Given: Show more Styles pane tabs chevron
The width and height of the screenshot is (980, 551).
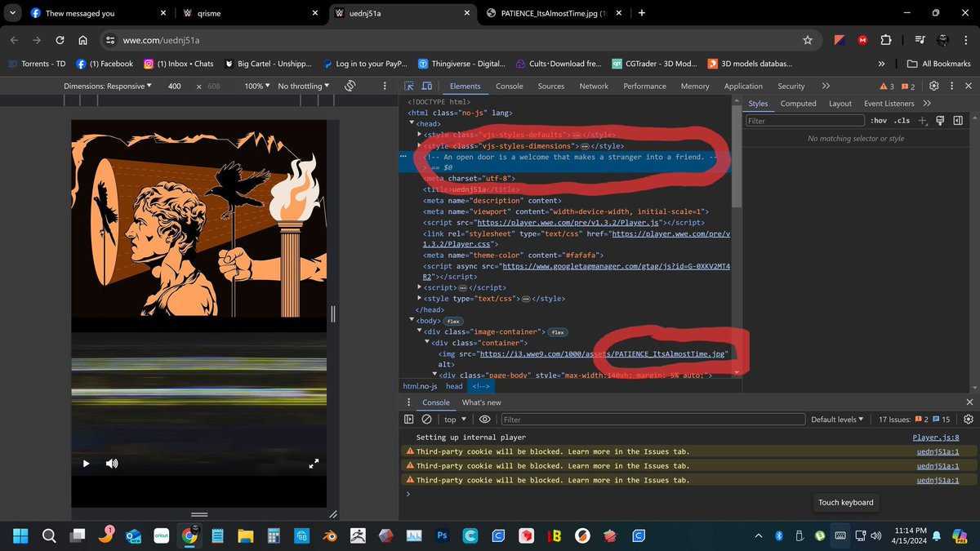Looking at the screenshot, I should 927,104.
